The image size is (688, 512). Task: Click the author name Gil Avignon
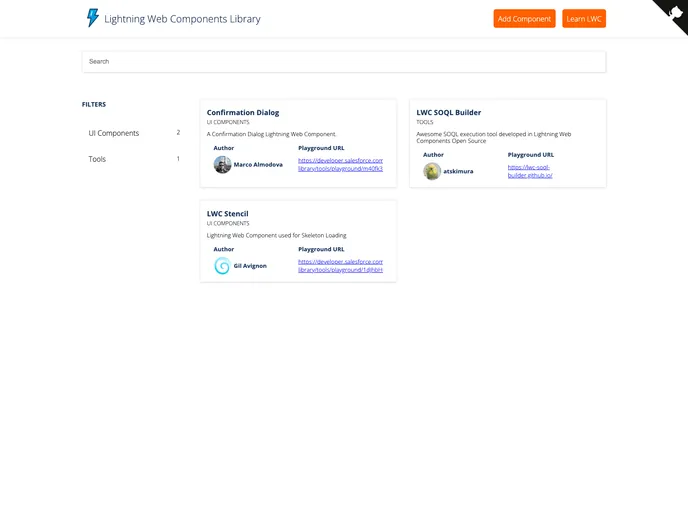point(250,266)
